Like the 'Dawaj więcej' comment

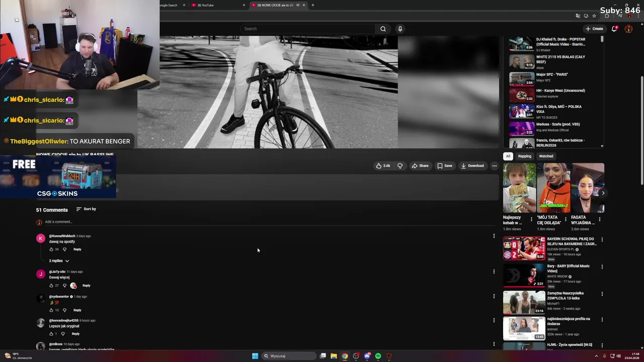(x=51, y=286)
